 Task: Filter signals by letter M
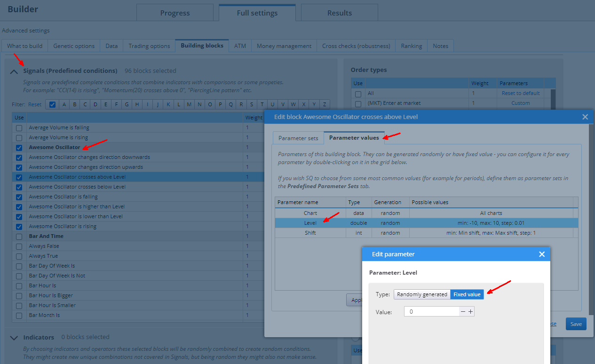(189, 104)
